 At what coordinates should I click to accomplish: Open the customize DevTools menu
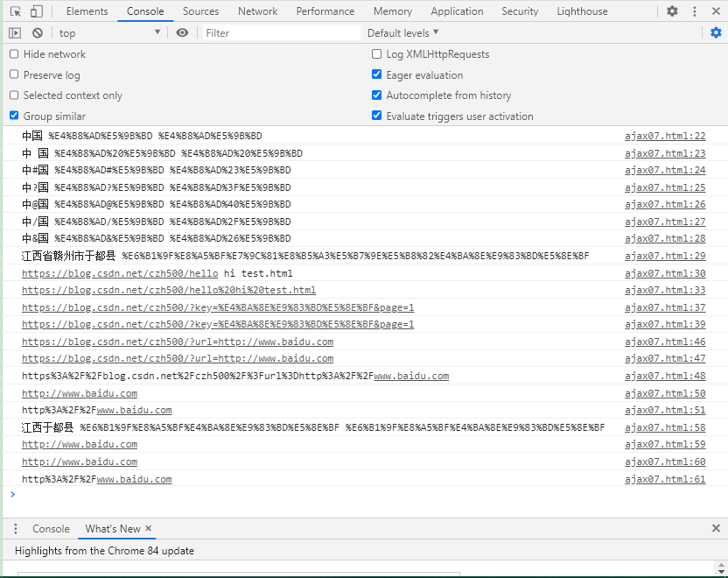[x=692, y=11]
